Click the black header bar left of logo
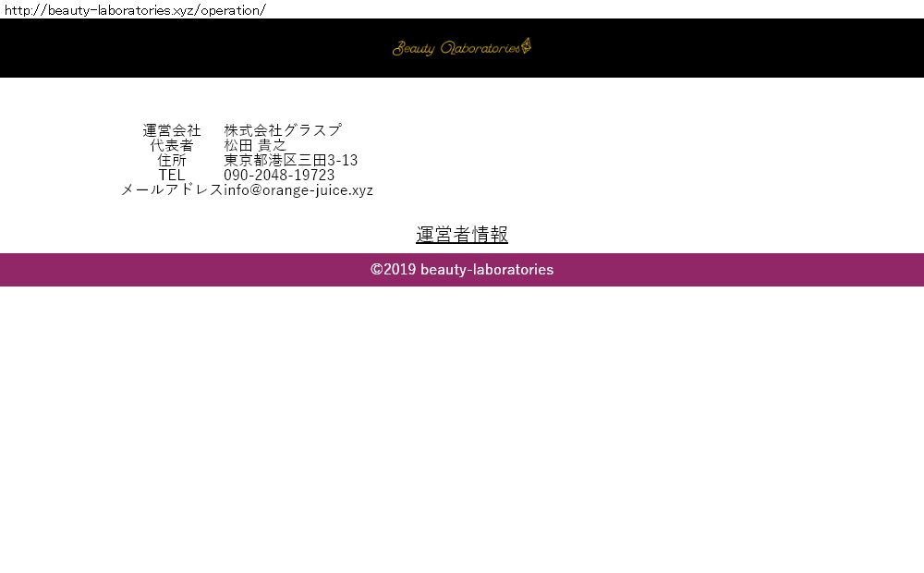This screenshot has height=573, width=924. click(x=185, y=48)
